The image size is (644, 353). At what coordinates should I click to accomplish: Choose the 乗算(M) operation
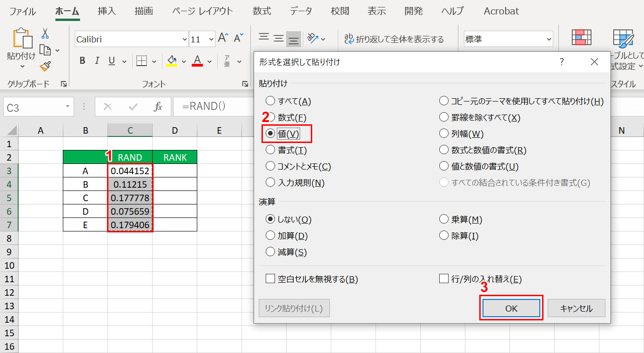(x=461, y=219)
